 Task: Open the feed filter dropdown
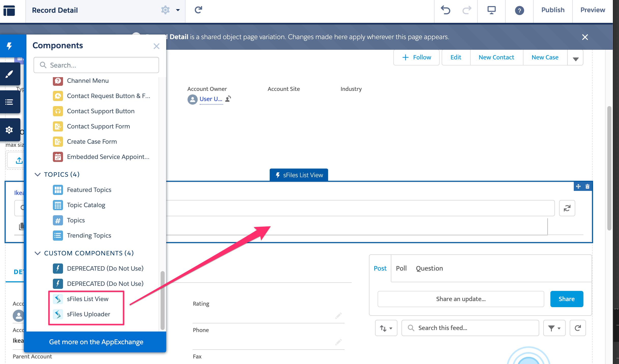coord(554,328)
